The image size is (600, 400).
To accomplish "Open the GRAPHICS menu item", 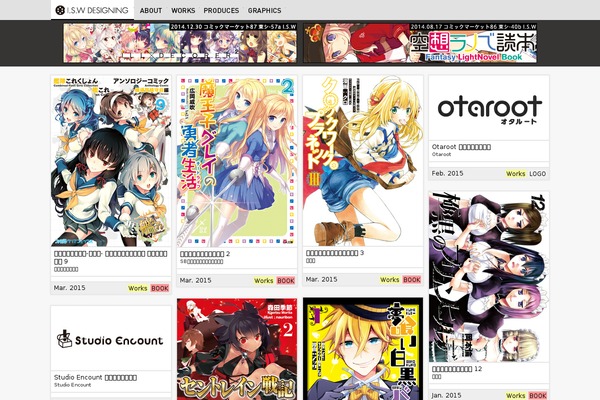I will (x=264, y=11).
